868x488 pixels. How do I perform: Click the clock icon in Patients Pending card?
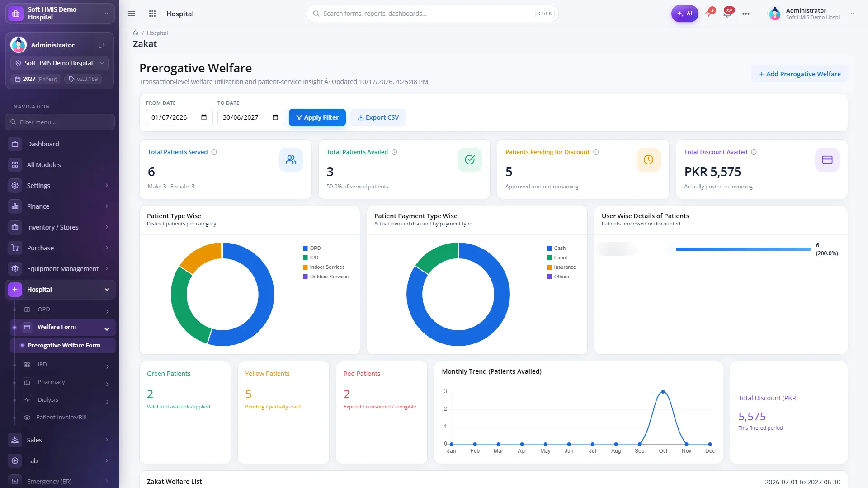(x=648, y=160)
